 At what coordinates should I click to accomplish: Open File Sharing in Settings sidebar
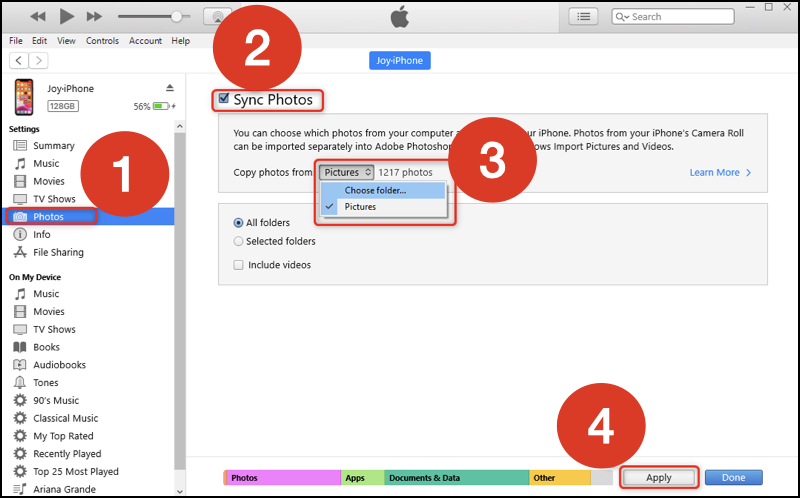coord(58,253)
